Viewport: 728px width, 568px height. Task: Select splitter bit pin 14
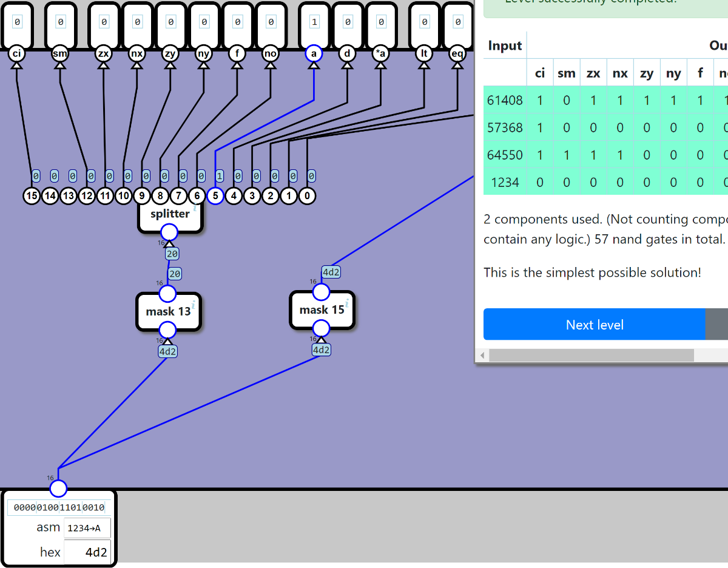50,196
